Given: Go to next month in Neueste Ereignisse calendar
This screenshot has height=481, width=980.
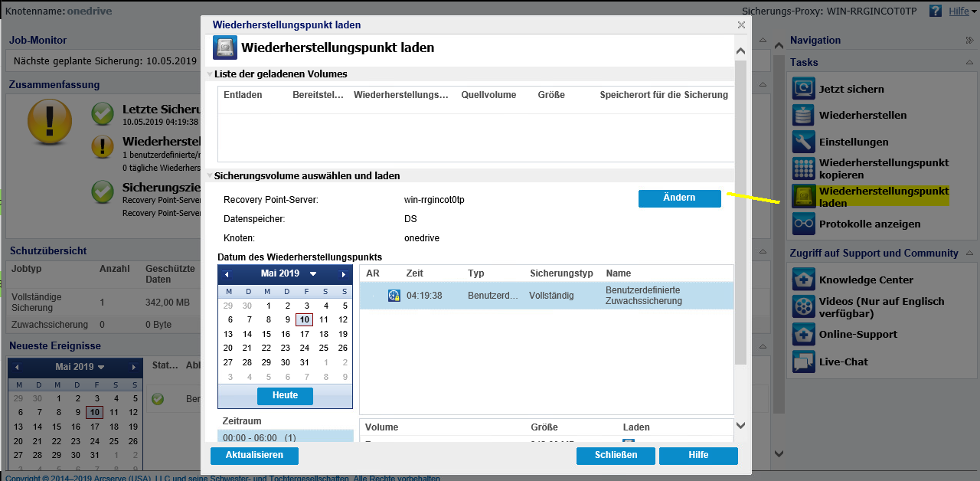Looking at the screenshot, I should point(134,368).
